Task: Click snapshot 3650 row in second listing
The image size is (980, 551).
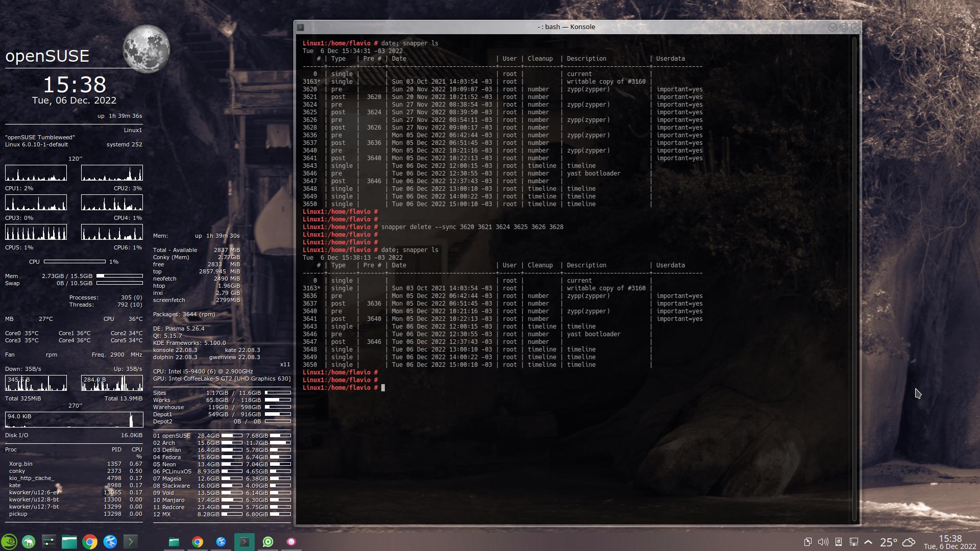Action: point(477,365)
